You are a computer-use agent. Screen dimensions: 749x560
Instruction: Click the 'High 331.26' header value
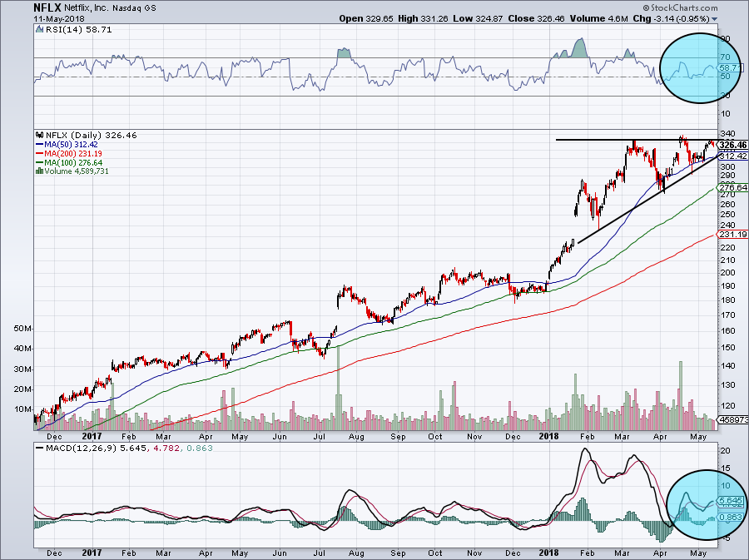423,18
